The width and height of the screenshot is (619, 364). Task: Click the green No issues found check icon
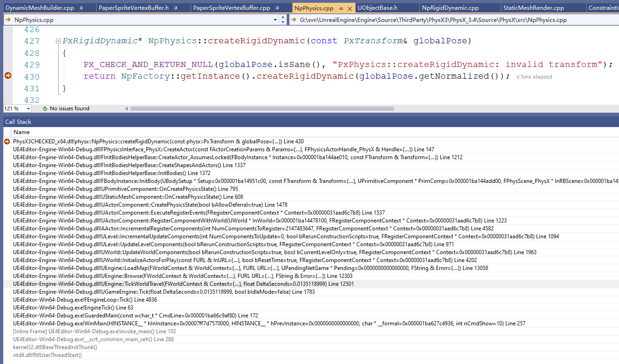45,108
